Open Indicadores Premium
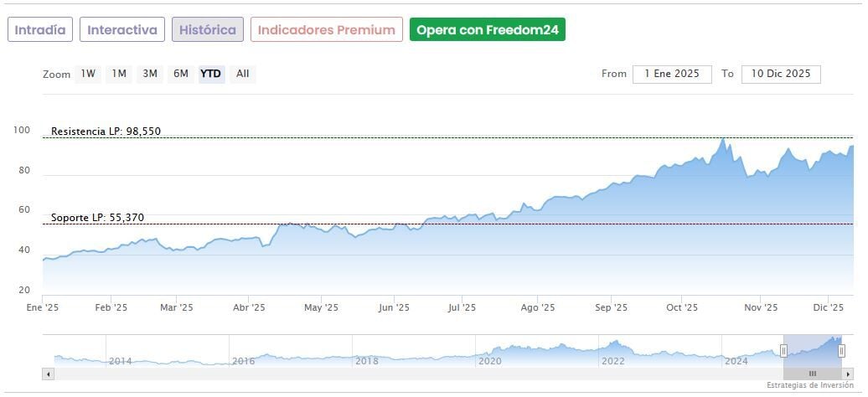The width and height of the screenshot is (868, 397). pyautogui.click(x=326, y=30)
